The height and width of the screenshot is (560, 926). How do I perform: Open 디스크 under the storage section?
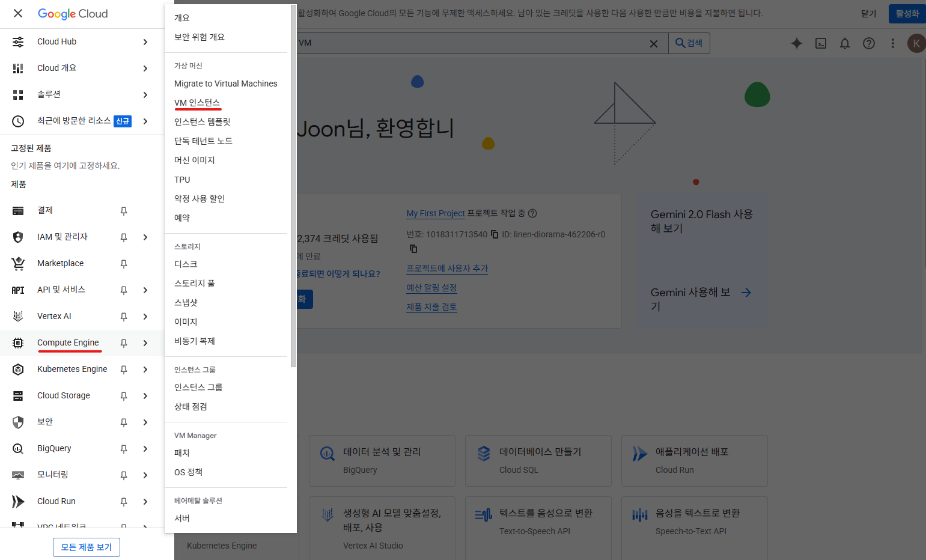[x=186, y=264]
